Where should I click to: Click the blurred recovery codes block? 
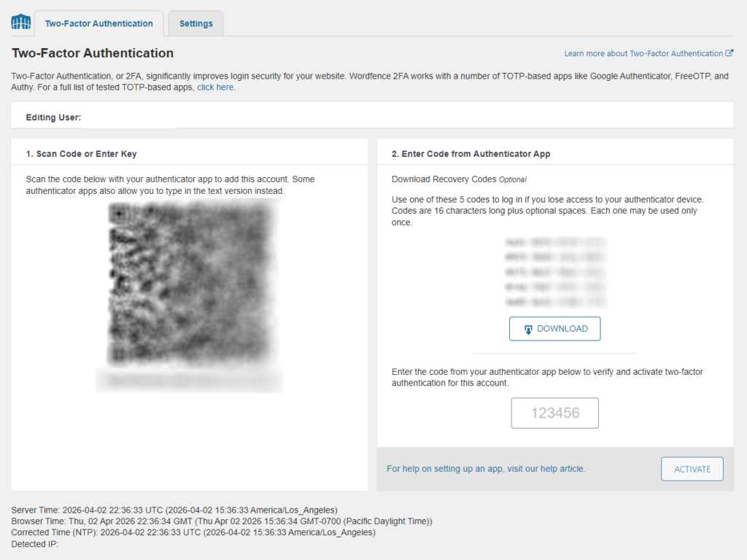[x=555, y=272]
